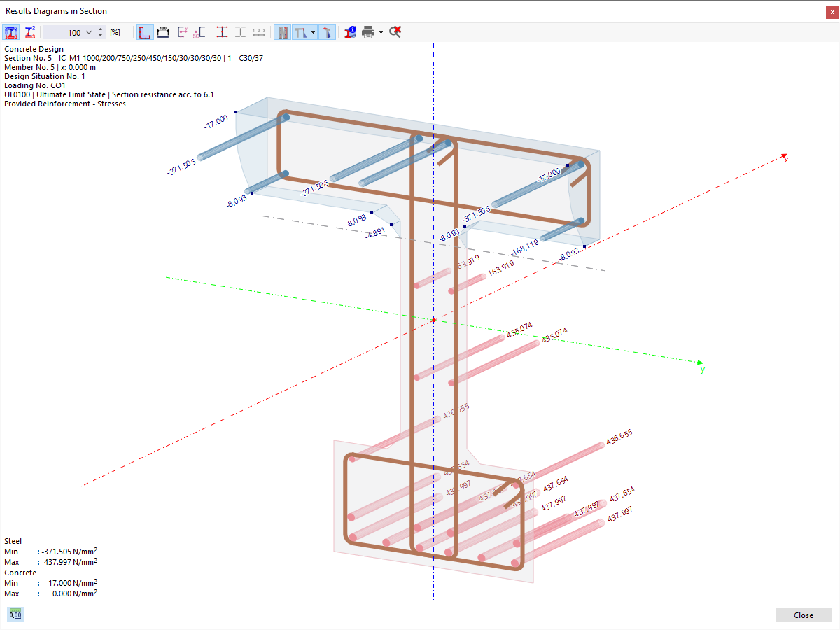Activate the second stress diagram icon

(29, 32)
